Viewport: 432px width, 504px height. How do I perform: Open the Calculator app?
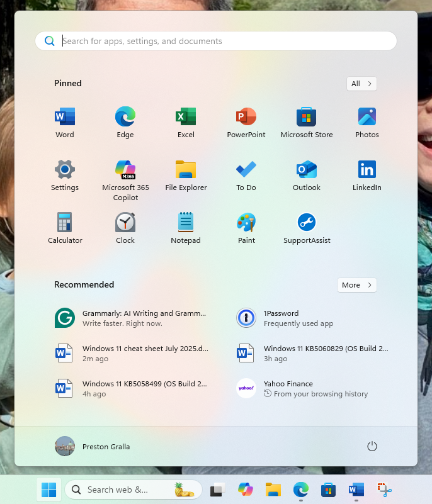65,228
